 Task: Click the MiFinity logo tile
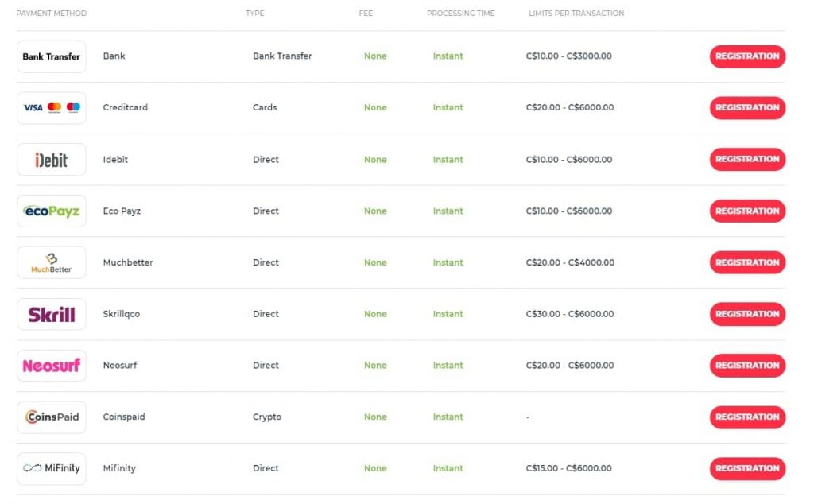[x=52, y=469]
